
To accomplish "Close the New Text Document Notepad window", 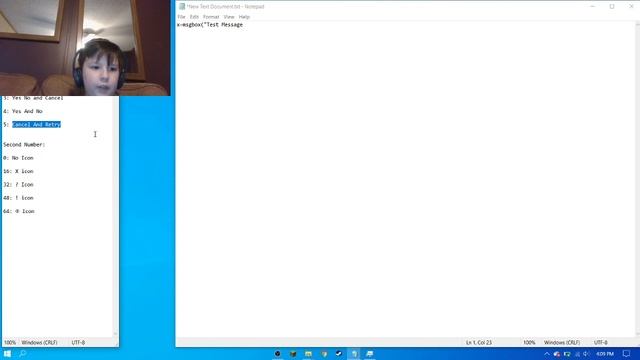I will point(631,7).
